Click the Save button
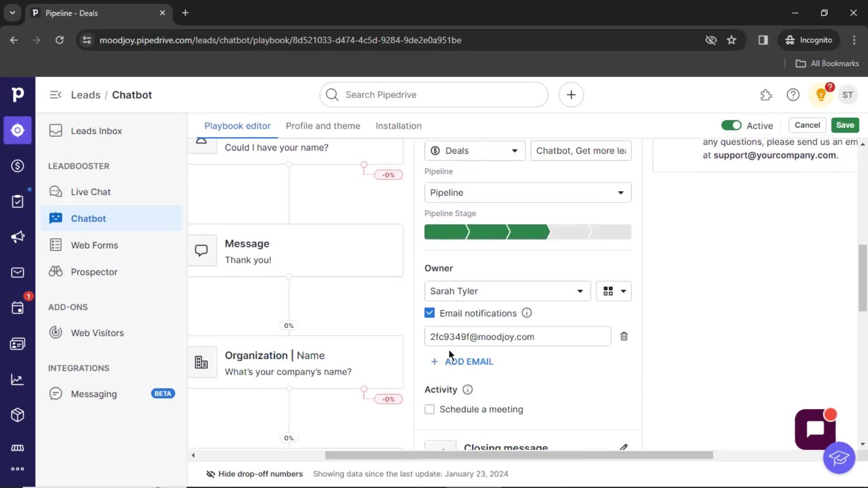Screen dimensions: 868x488 [x=845, y=125]
